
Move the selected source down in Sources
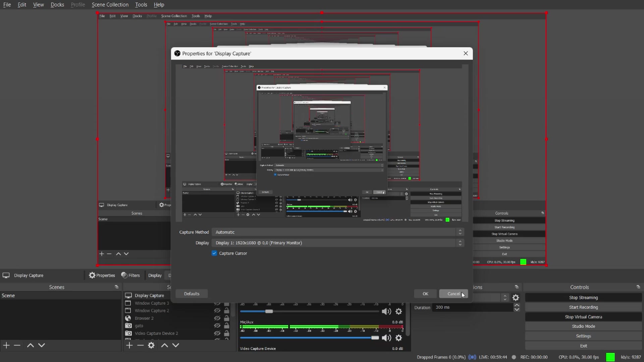click(x=176, y=345)
